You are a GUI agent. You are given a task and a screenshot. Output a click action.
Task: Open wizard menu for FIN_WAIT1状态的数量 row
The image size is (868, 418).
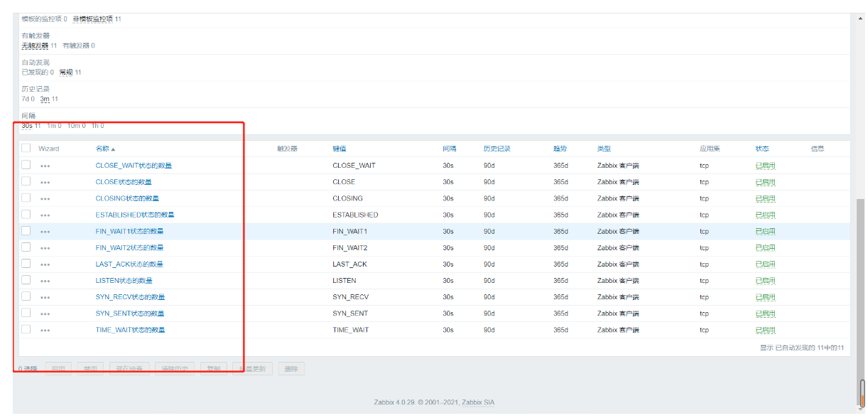[45, 231]
